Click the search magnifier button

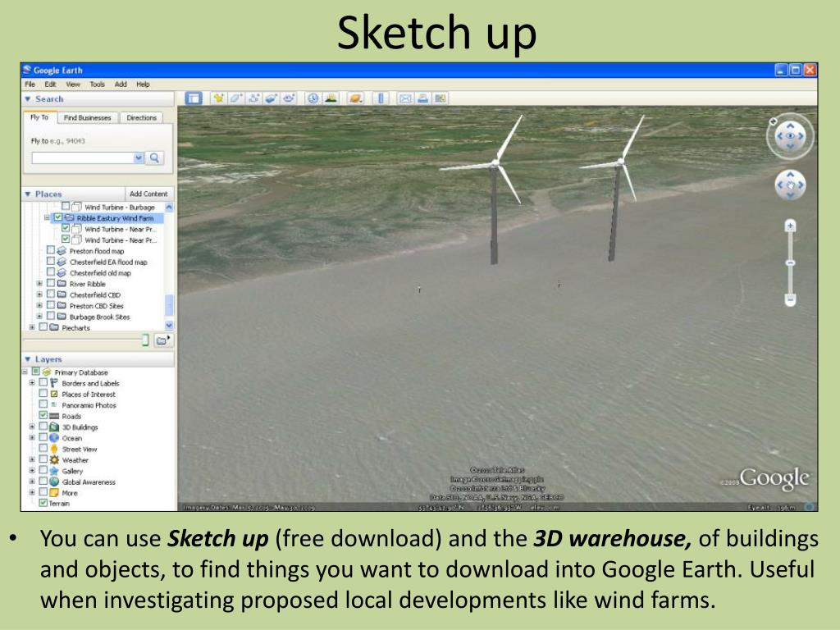point(154,157)
